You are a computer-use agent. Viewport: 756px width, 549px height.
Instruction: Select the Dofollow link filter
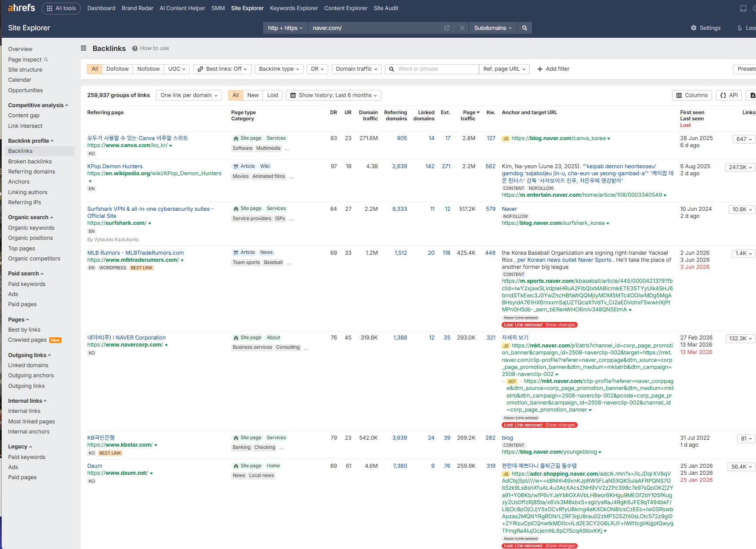[117, 69]
